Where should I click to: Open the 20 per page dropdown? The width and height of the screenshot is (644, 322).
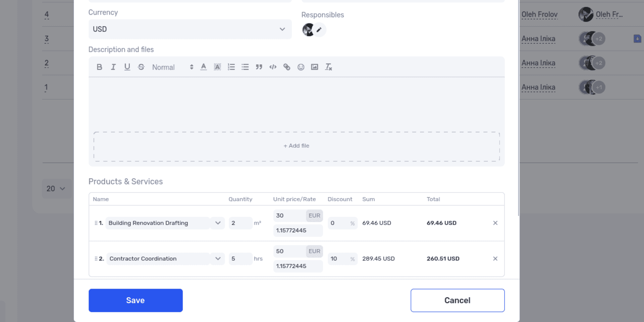click(56, 189)
